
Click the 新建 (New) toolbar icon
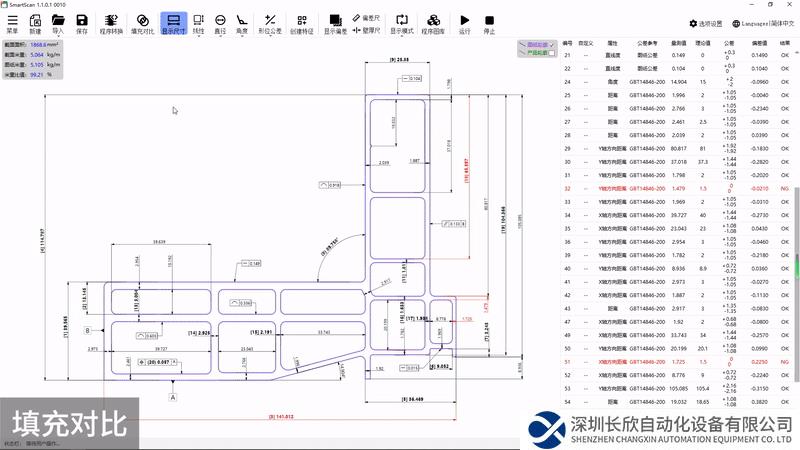point(35,21)
